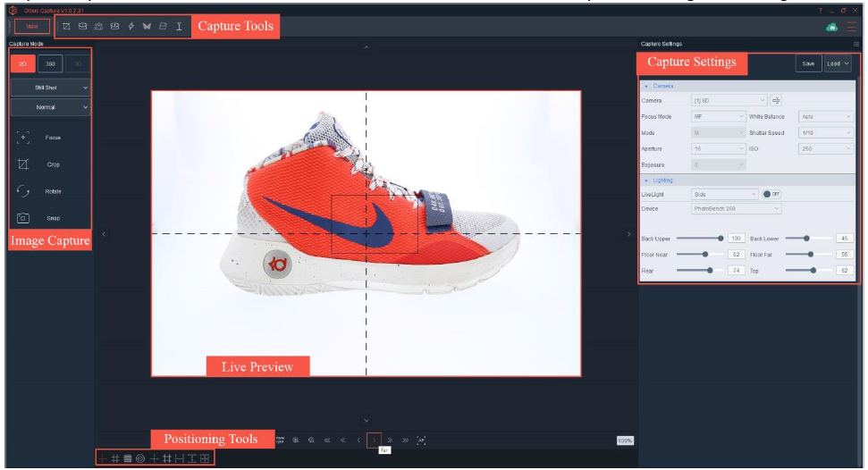
Task: Click the butterfly icon in top toolbar
Action: [147, 26]
